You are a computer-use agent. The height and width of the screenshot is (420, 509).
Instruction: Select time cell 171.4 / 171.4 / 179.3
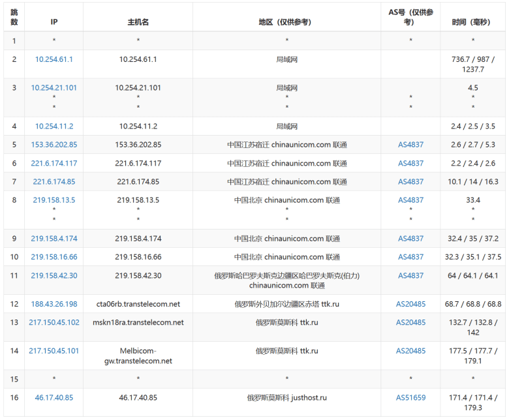[x=473, y=403]
